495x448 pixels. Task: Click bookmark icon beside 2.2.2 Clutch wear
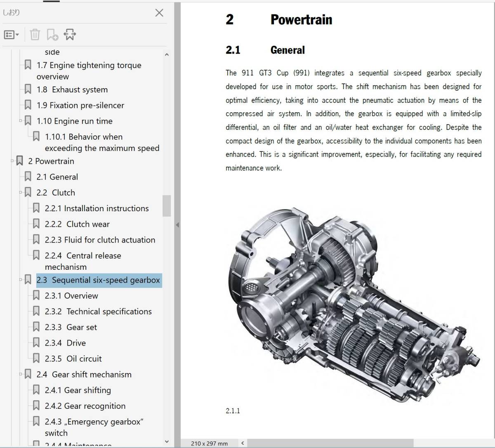pos(36,224)
